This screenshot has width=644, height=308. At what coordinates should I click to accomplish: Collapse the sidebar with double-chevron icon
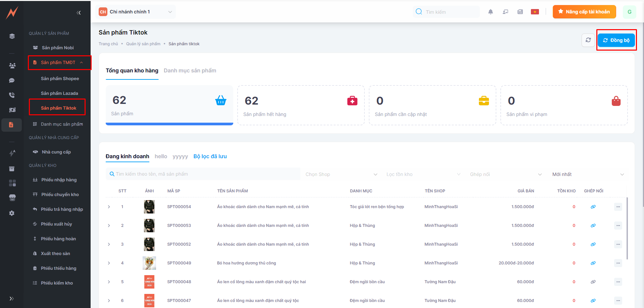(79, 13)
